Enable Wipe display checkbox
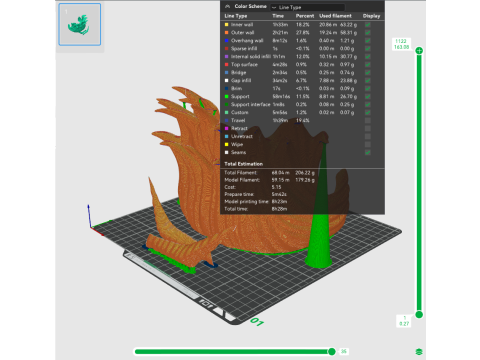This screenshot has width=480, height=360. click(368, 145)
